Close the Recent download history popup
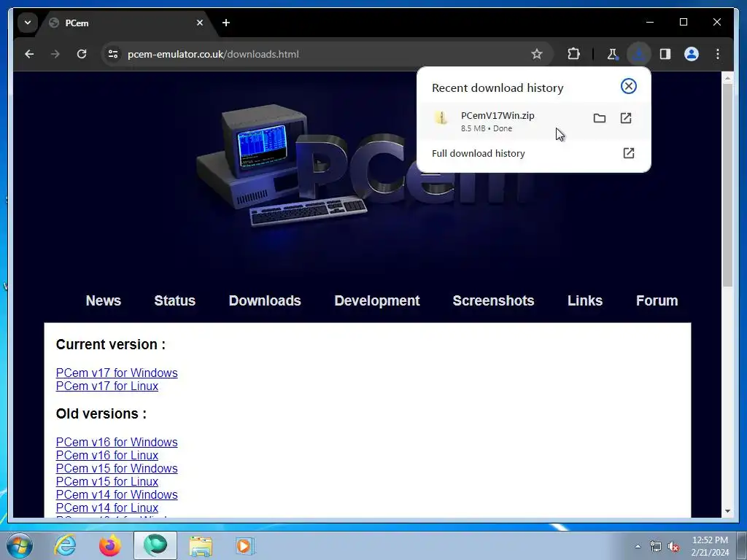This screenshot has height=560, width=747. (628, 86)
